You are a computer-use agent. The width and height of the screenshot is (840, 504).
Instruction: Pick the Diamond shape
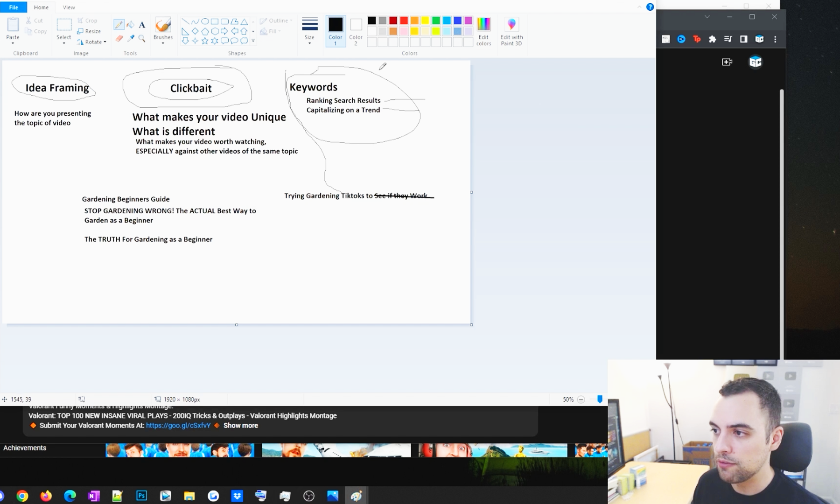click(195, 31)
